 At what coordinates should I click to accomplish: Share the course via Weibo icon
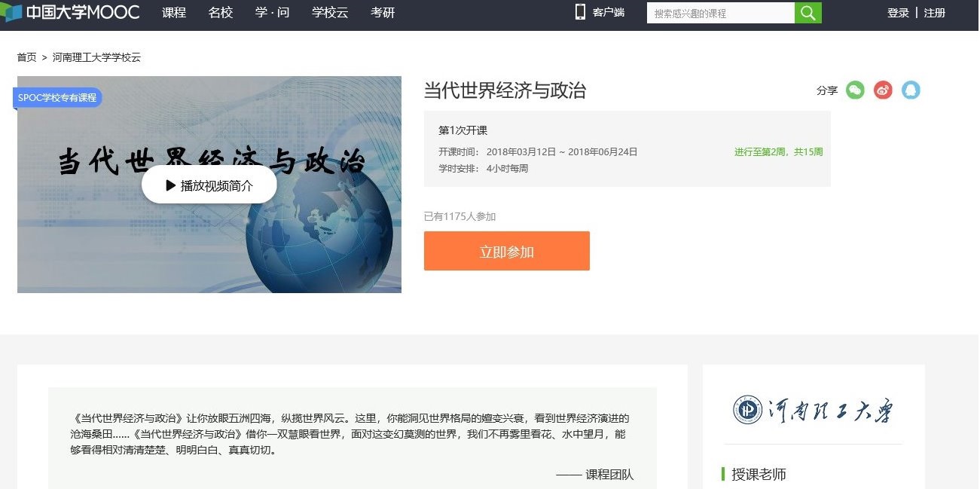[883, 90]
